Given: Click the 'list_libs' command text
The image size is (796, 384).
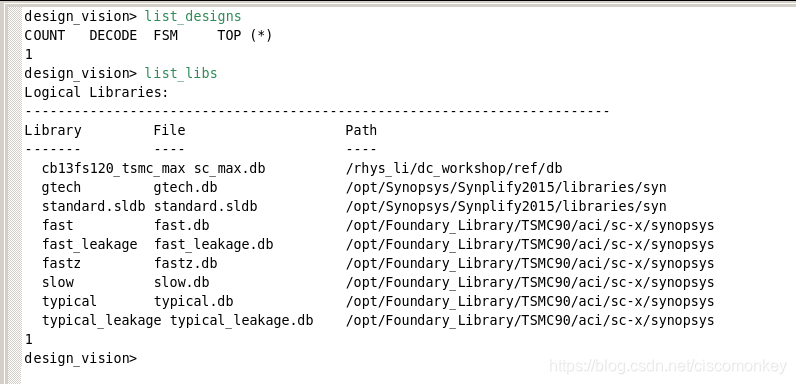Looking at the screenshot, I should tap(181, 74).
